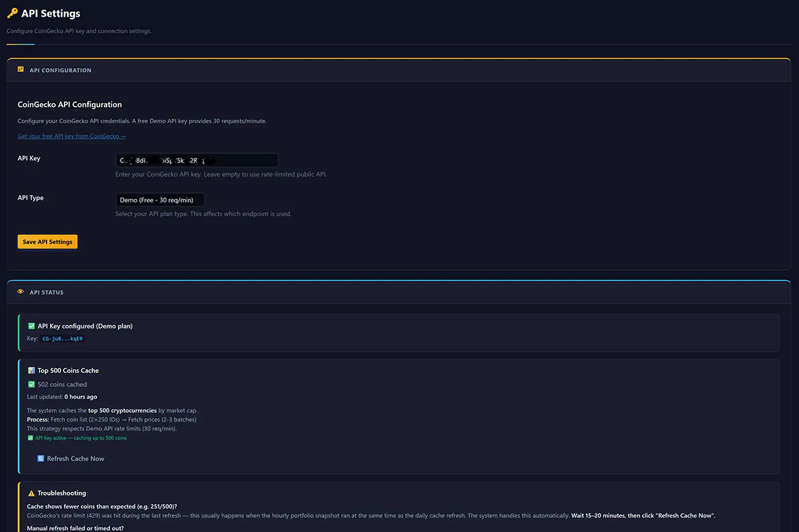Click the '502 coins cached' text

(62, 384)
